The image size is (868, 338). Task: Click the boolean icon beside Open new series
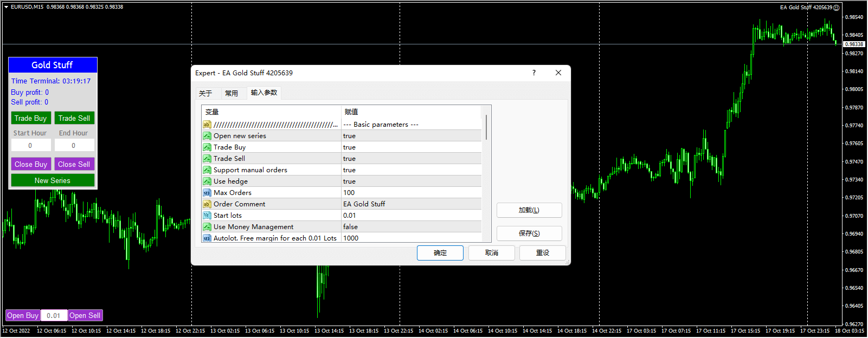pyautogui.click(x=207, y=136)
